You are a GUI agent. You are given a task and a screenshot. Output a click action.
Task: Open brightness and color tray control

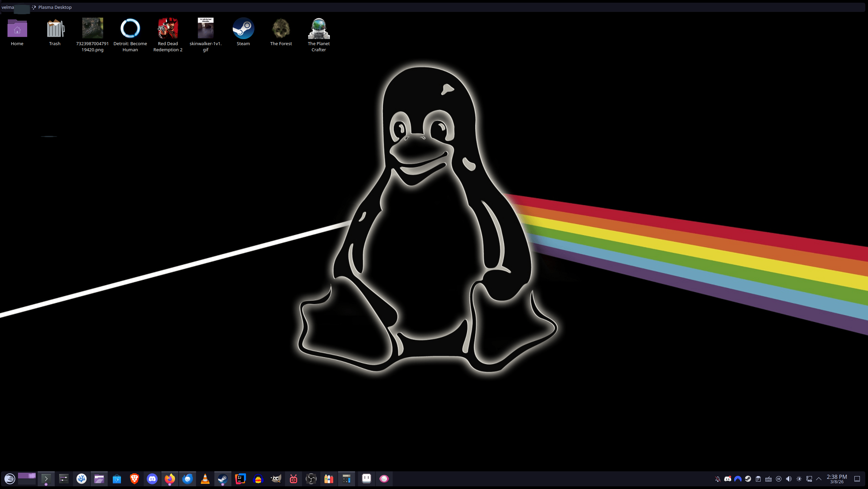799,479
